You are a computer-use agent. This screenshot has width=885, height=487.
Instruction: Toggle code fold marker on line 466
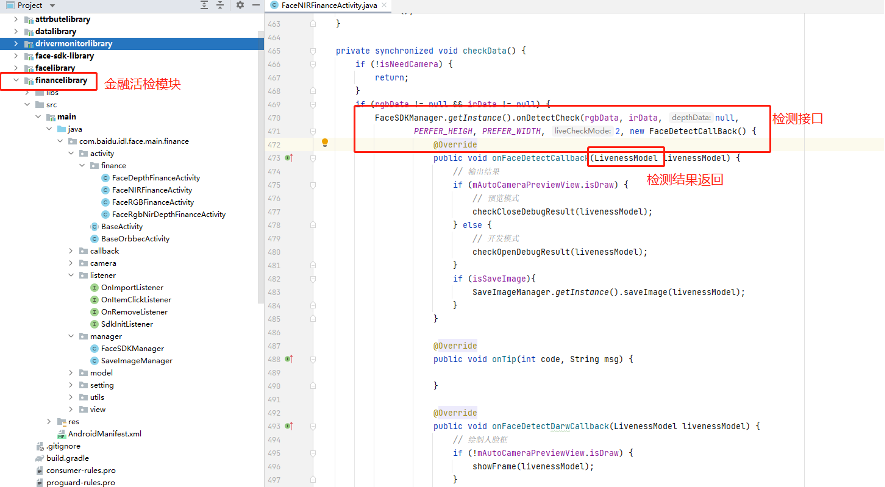313,64
